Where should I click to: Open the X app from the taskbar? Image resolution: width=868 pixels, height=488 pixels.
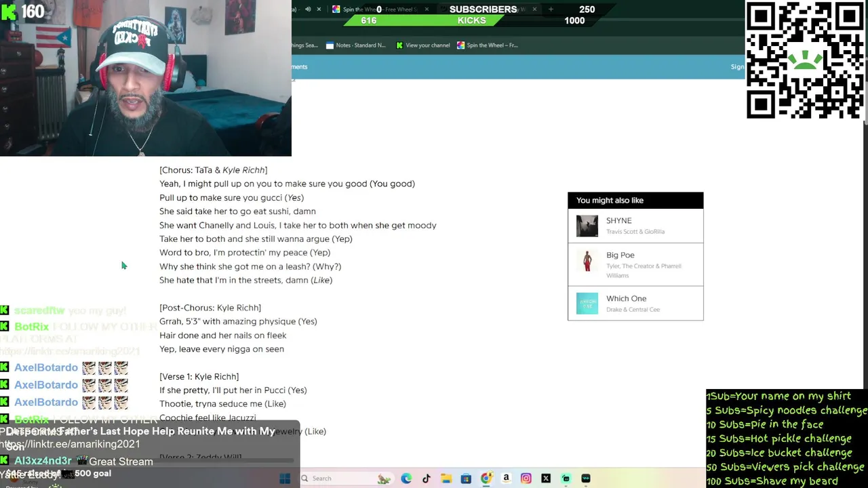[x=546, y=479]
